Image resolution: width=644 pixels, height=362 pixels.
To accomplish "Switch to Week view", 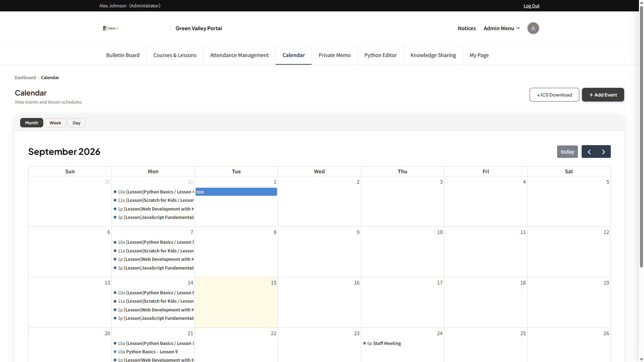I will pyautogui.click(x=55, y=123).
